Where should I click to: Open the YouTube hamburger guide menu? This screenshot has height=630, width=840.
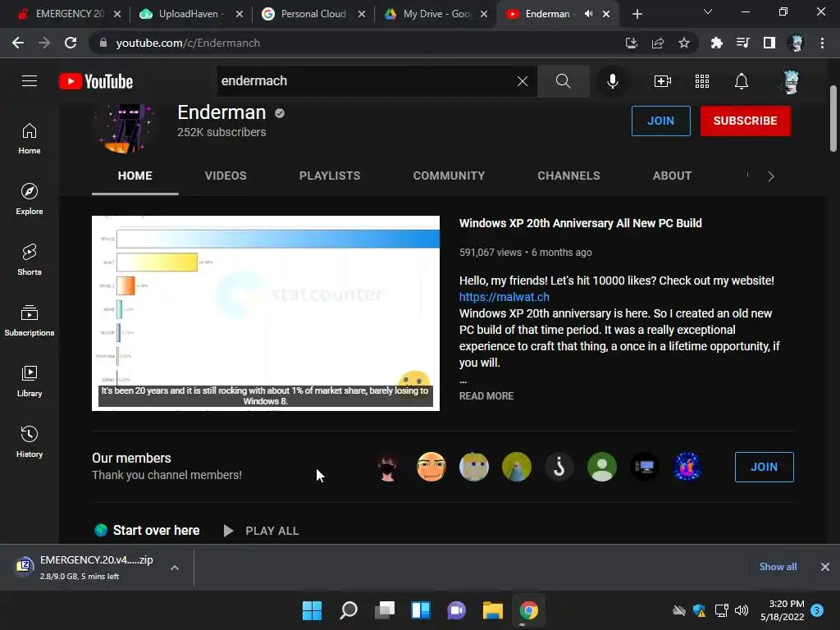(30, 81)
